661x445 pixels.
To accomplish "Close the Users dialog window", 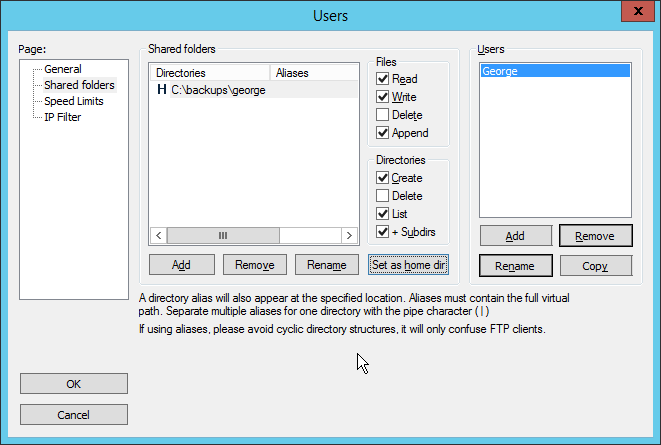I will (x=638, y=11).
